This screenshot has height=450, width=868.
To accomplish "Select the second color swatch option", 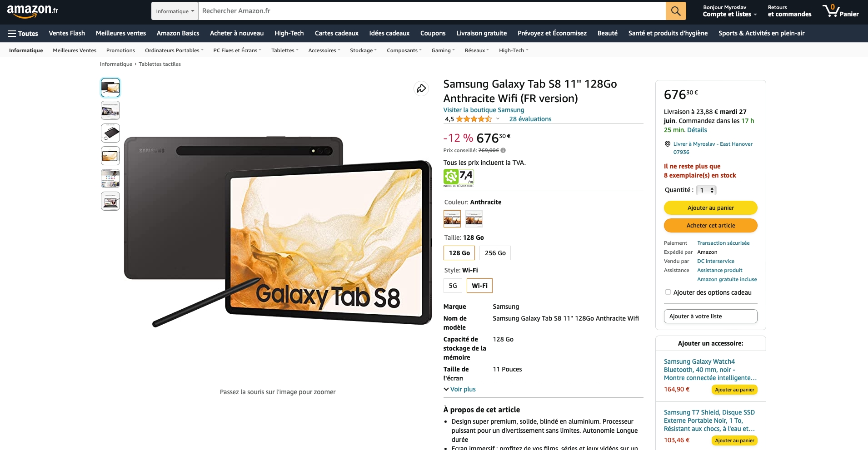I will [x=474, y=219].
